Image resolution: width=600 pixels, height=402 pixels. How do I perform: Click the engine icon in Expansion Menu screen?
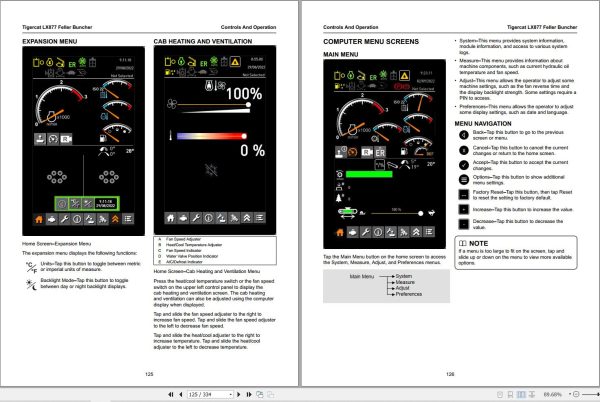coord(52,219)
